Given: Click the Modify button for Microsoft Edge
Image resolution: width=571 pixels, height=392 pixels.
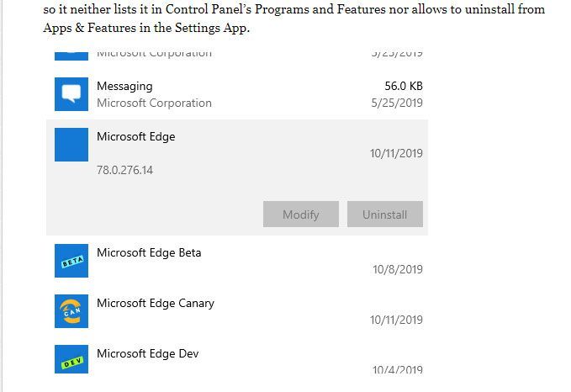Looking at the screenshot, I should pos(301,215).
